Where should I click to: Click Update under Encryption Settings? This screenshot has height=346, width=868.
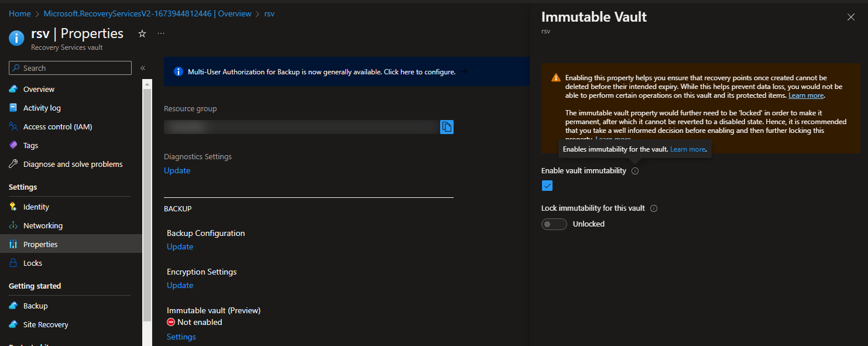[x=180, y=285]
